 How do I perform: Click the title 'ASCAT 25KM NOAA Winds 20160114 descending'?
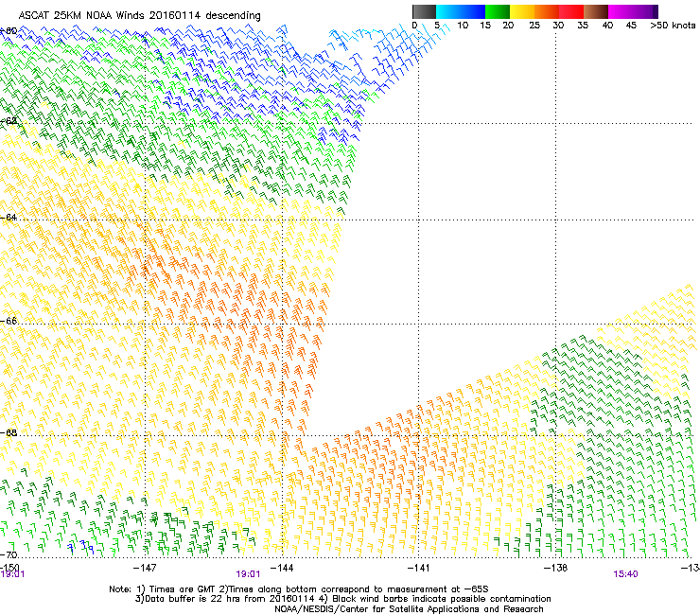(x=139, y=16)
